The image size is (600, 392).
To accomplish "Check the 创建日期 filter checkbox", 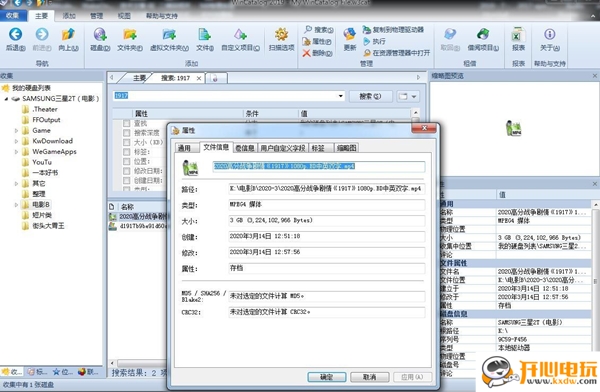I will (126, 180).
